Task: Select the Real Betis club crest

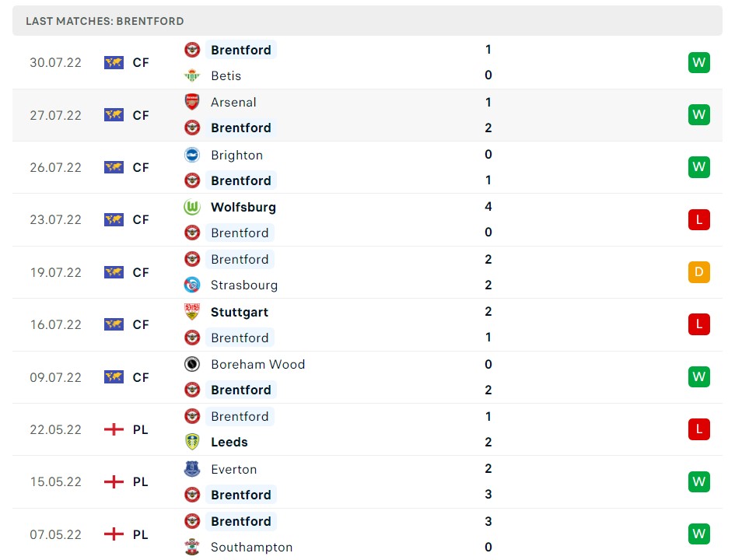Action: click(x=192, y=75)
